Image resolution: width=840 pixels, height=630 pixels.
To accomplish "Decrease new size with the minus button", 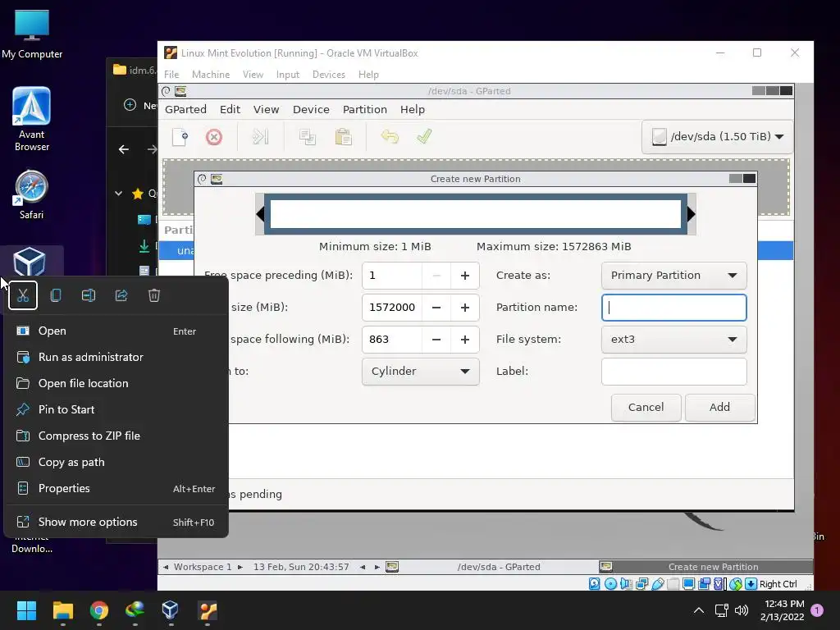I will 436,308.
